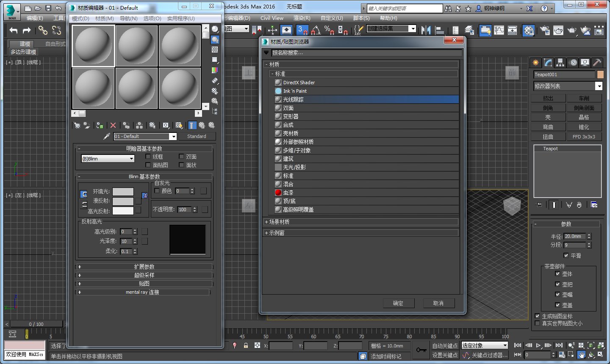610x364 pixels.
Task: Uncheck the 壶把 teapot handle checkbox
Action: pyautogui.click(x=557, y=284)
